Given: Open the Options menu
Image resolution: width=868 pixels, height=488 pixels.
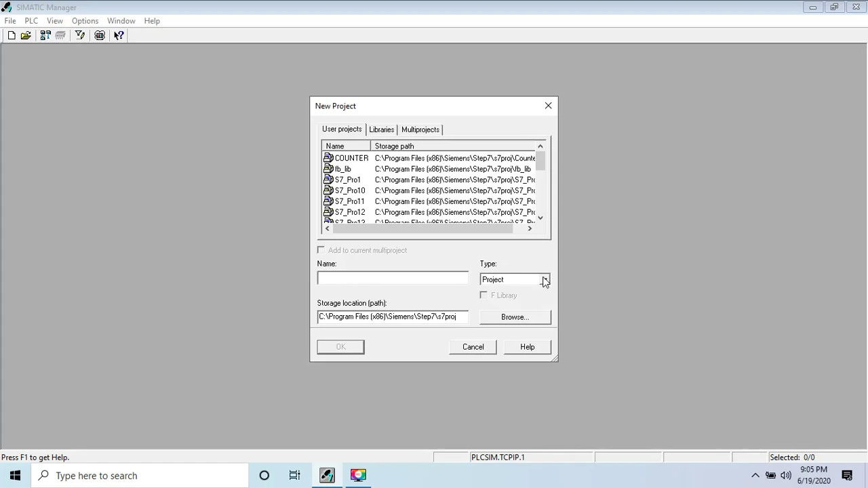Looking at the screenshot, I should tap(85, 21).
